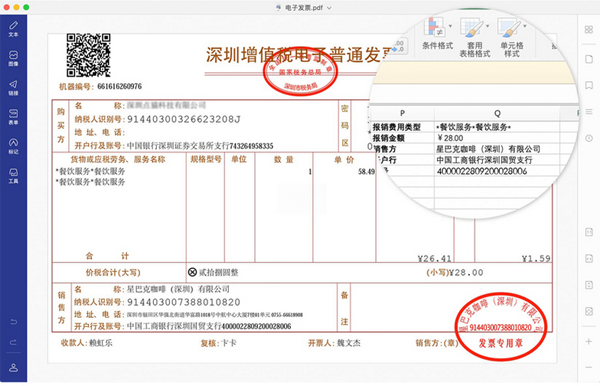This screenshot has width=600, height=386.
Task: Click the ¥26.41 subtotal amount
Action: pos(434,259)
